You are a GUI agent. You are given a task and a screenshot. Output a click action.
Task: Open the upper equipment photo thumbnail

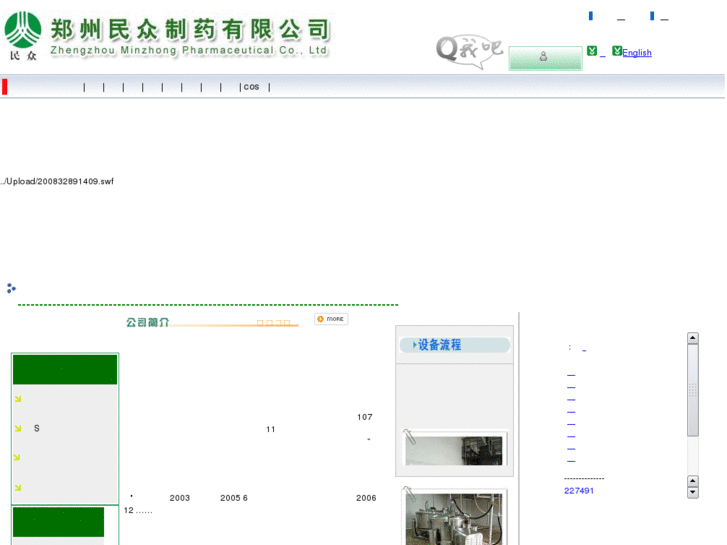455,449
